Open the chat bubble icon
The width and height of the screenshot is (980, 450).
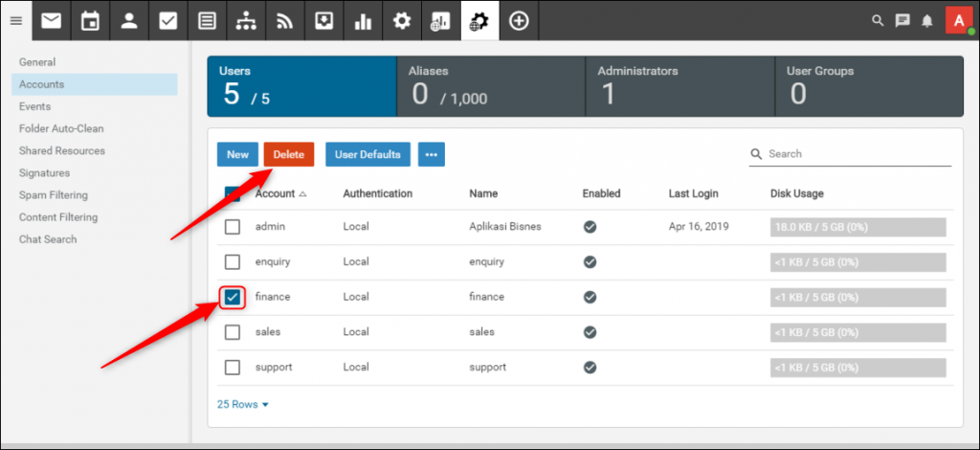pos(902,21)
